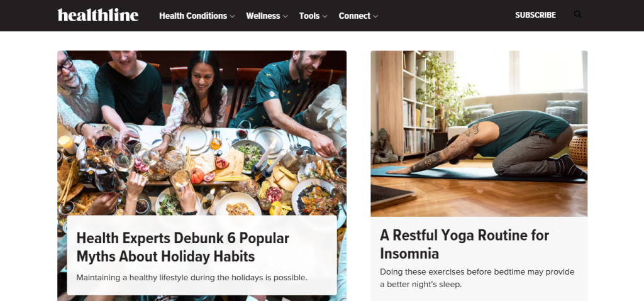Expand the Health Conditions chevron

[x=232, y=16]
